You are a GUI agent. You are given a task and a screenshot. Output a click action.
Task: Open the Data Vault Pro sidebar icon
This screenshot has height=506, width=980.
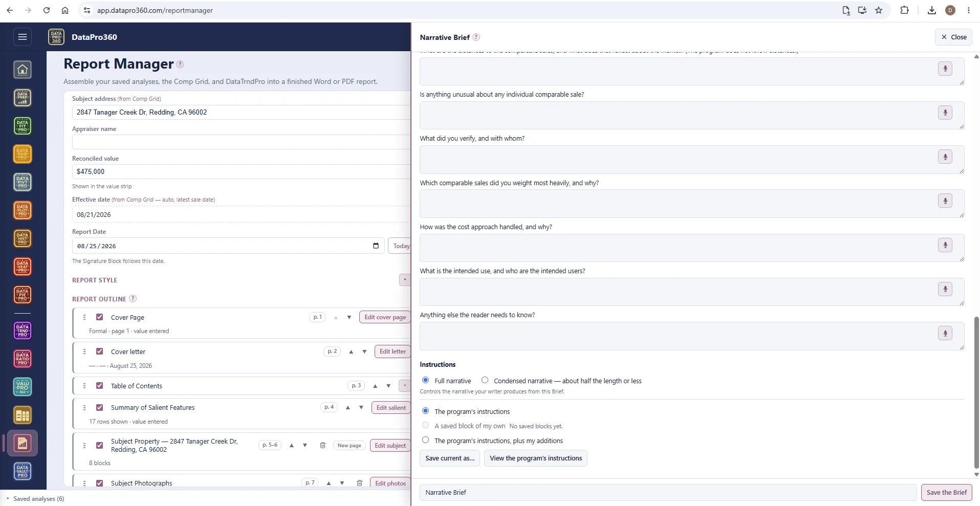23,471
